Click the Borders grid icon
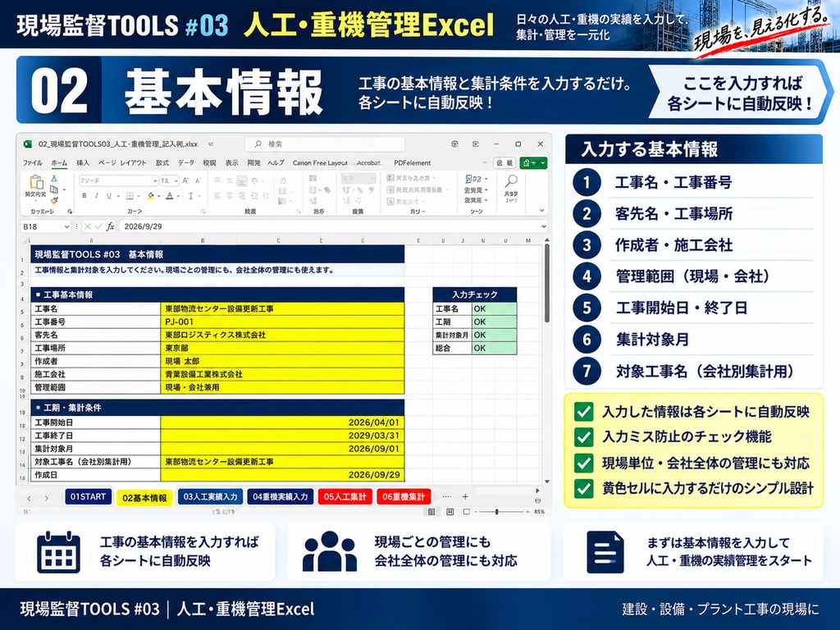Viewport: 840px width, 630px height. pyautogui.click(x=130, y=196)
